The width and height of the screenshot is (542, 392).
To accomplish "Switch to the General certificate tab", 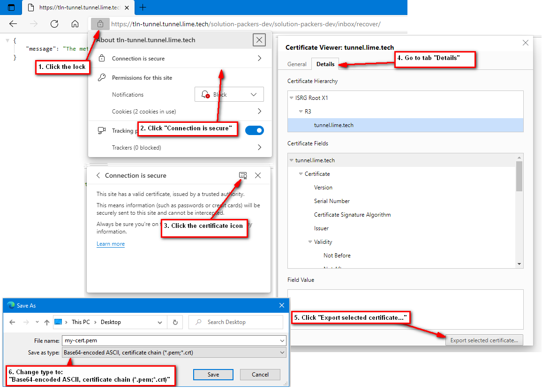I will (297, 64).
